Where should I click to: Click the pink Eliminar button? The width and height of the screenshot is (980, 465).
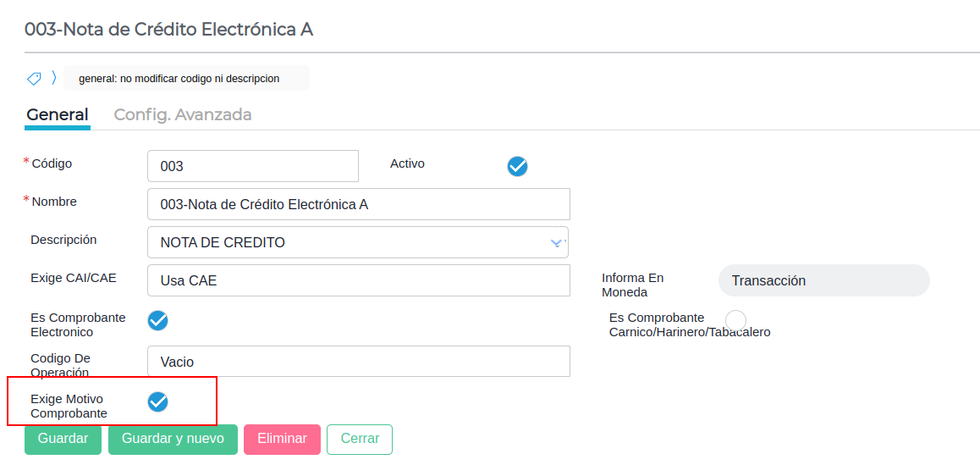click(x=282, y=439)
